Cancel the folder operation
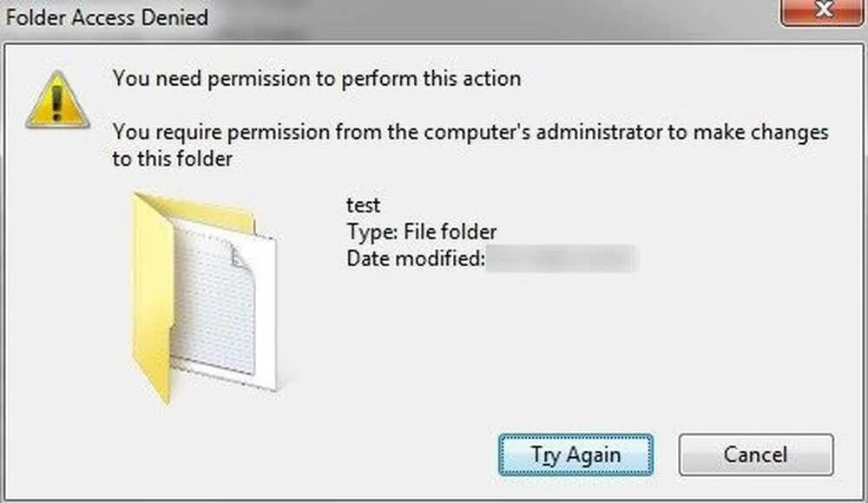 756,454
